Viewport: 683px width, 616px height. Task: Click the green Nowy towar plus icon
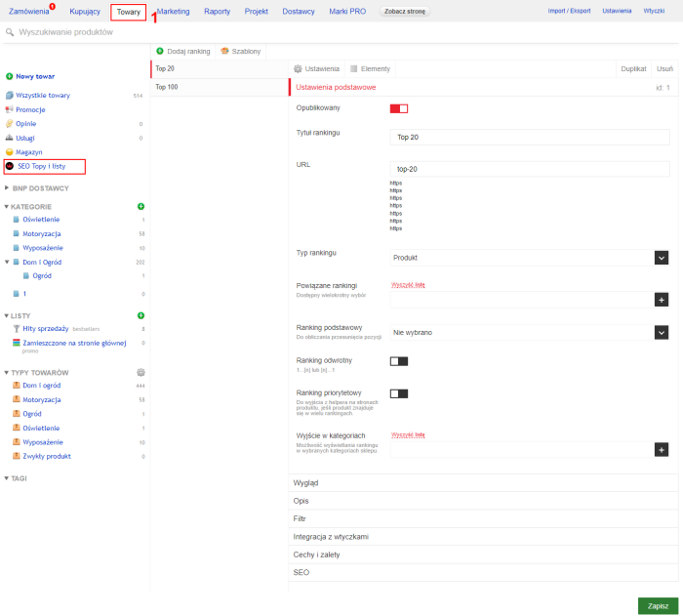[10, 76]
